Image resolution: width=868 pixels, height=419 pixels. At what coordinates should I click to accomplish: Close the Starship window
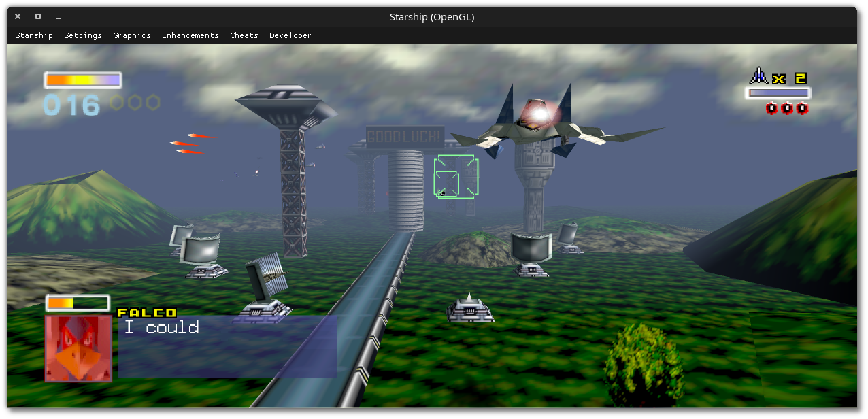coord(18,16)
